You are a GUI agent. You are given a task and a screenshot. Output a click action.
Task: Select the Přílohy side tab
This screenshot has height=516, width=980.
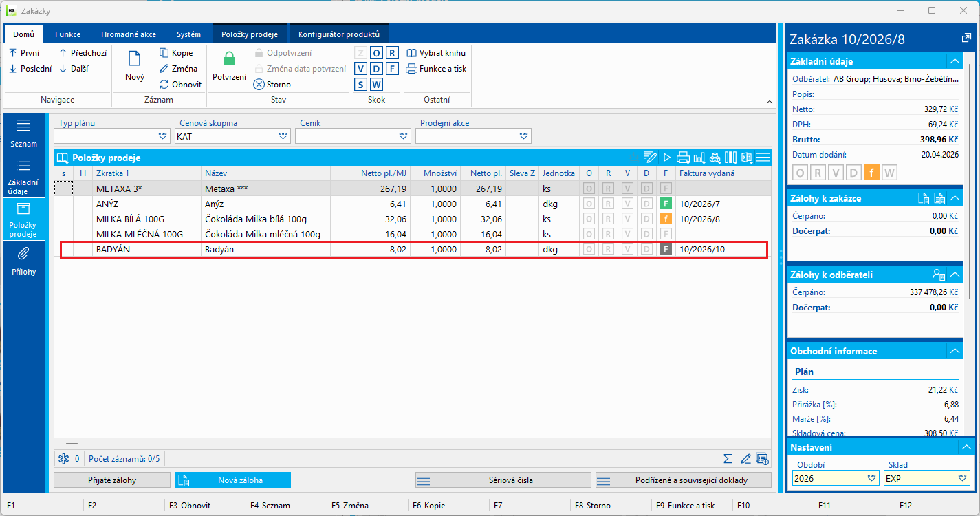tap(23, 261)
